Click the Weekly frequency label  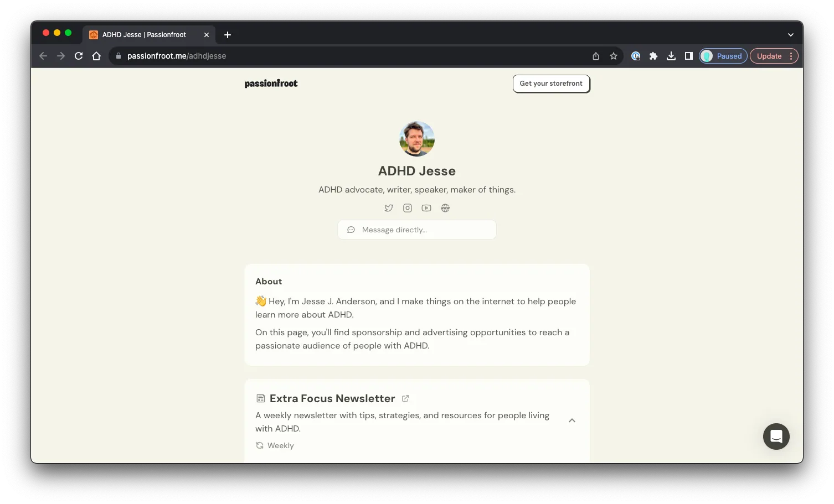[x=280, y=445]
